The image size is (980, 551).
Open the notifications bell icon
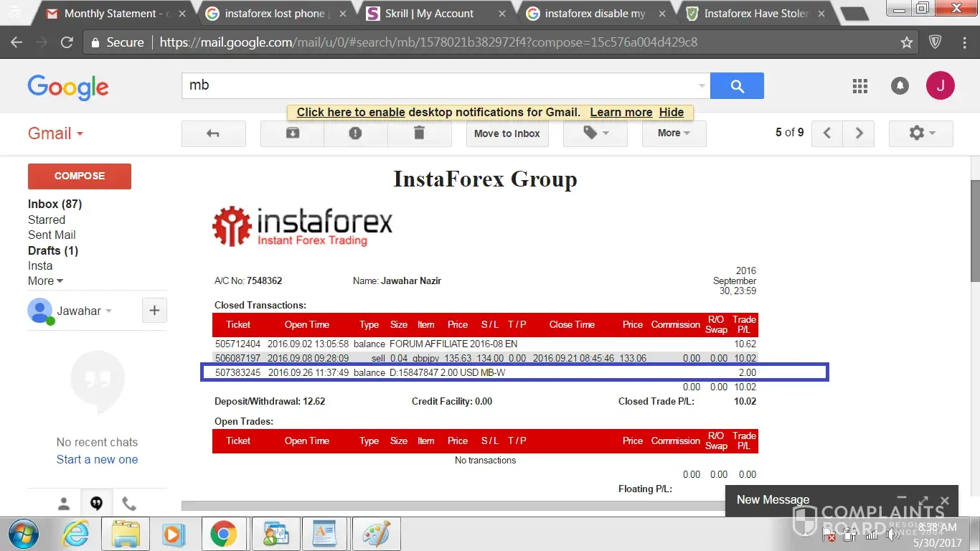click(x=900, y=86)
